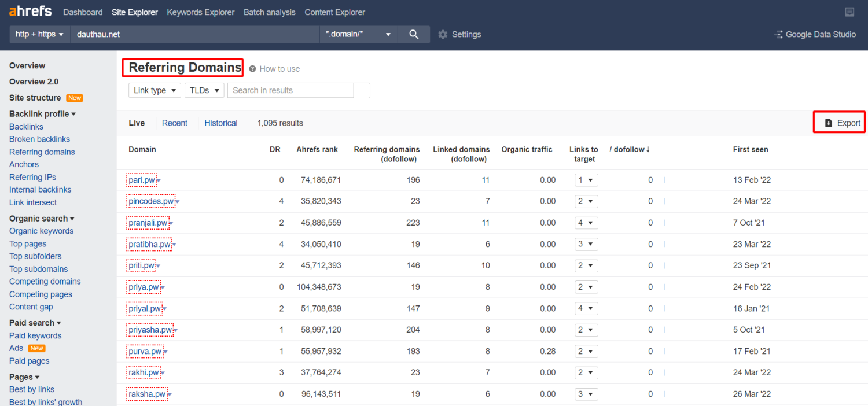Screen dimensions: 868x406
Task: Expand Links to target for raksha.pw
Action: [586, 394]
